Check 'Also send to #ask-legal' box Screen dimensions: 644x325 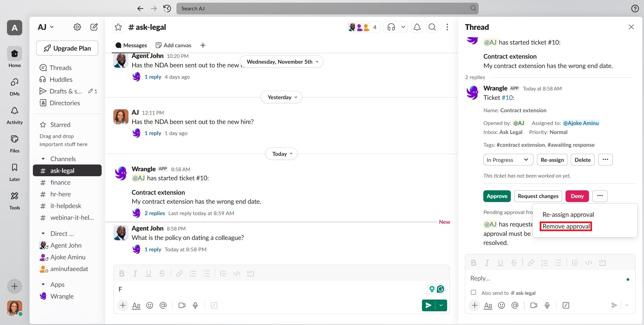[473, 292]
